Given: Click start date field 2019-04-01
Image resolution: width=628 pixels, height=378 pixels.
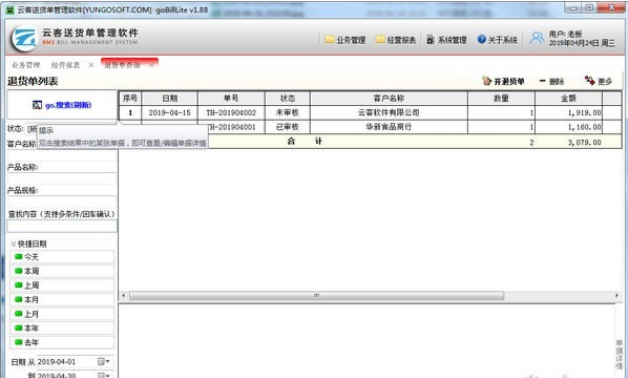Looking at the screenshot, I should (66, 362).
